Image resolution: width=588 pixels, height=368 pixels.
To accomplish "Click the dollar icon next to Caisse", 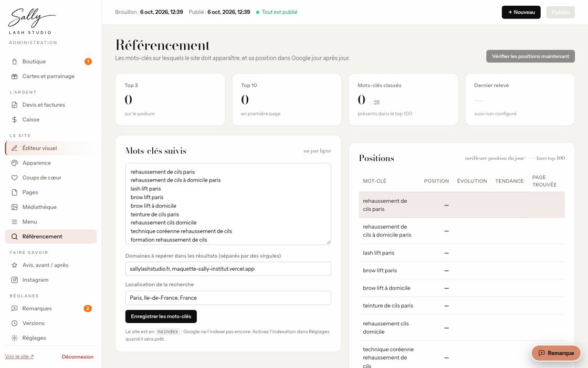I will pyautogui.click(x=14, y=119).
